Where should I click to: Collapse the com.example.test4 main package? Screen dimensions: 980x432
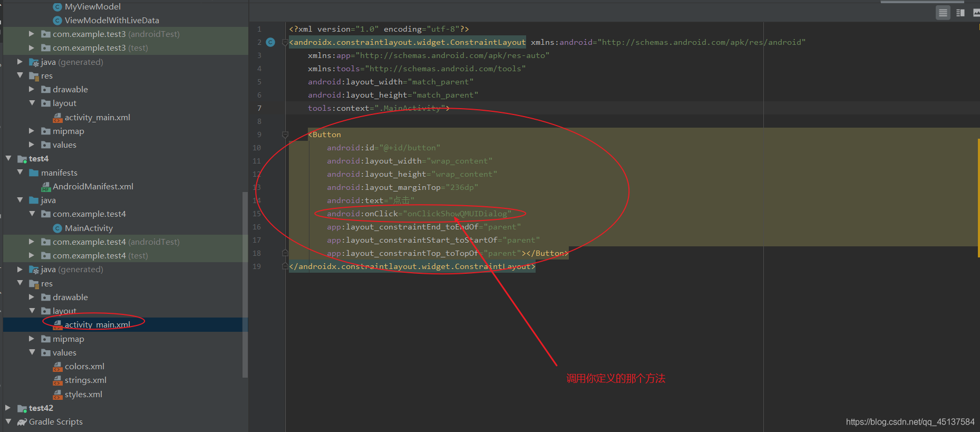(32, 214)
